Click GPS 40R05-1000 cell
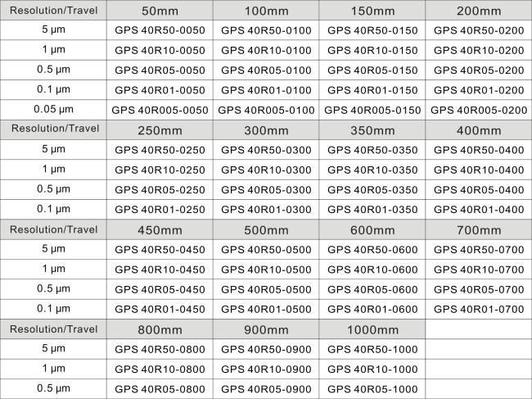The image size is (532, 399). [x=372, y=389]
